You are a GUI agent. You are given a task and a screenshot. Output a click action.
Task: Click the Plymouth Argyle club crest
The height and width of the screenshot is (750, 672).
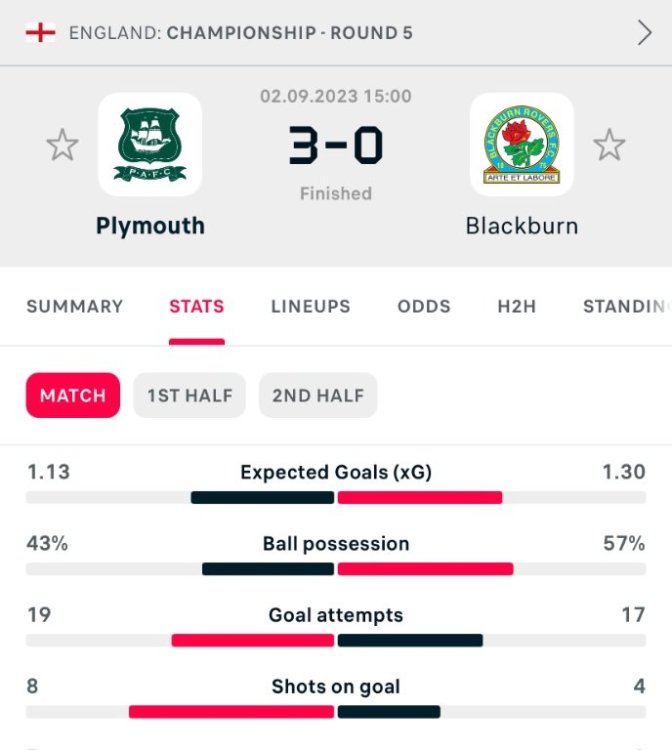[x=150, y=145]
